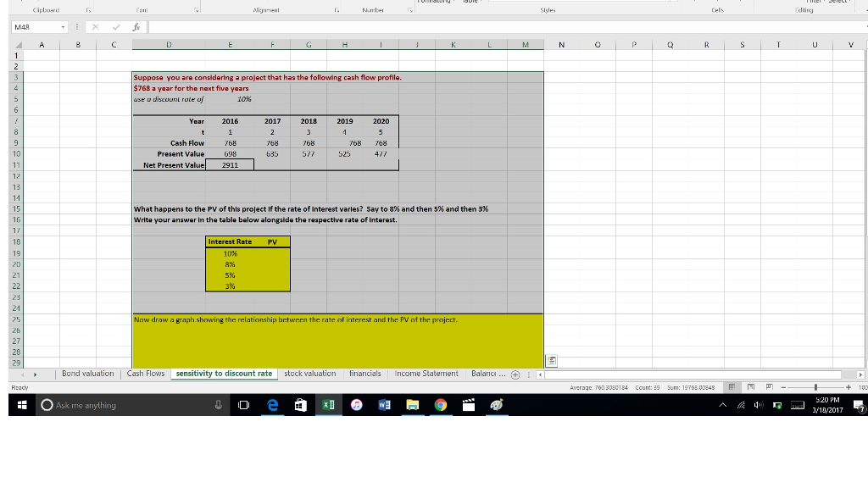Switch to the Cash Flows sheet tab
Viewport: 868px width, 488px height.
tap(147, 372)
